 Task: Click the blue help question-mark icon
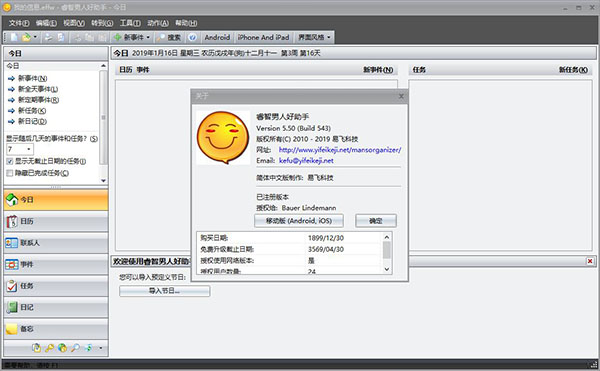(x=192, y=37)
